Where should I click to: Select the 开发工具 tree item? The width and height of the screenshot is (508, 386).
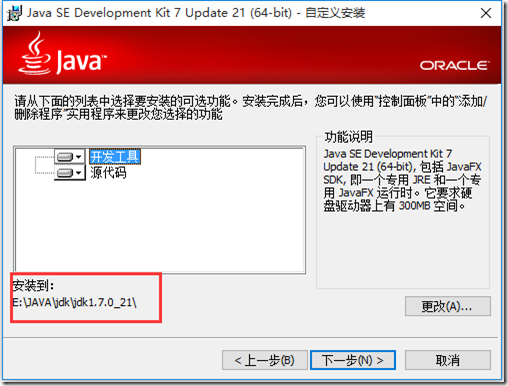[x=115, y=157]
